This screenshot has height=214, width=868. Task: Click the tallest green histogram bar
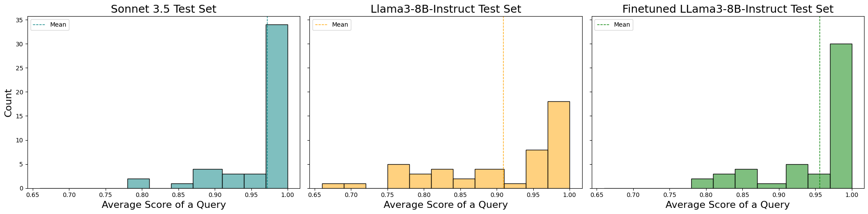841,116
